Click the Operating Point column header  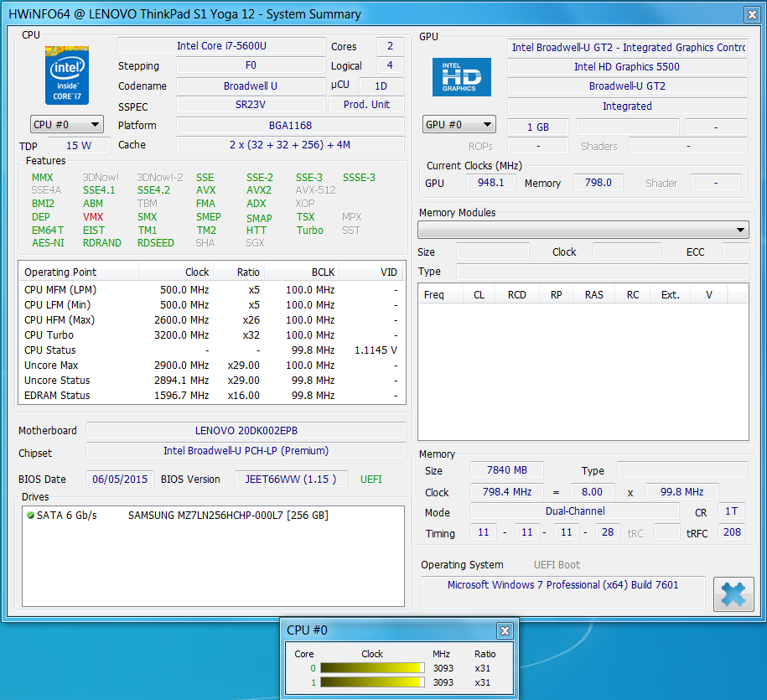point(79,272)
